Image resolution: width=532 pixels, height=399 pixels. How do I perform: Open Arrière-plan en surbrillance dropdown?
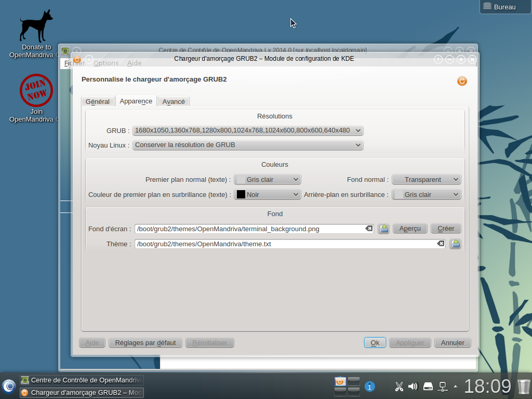427,194
